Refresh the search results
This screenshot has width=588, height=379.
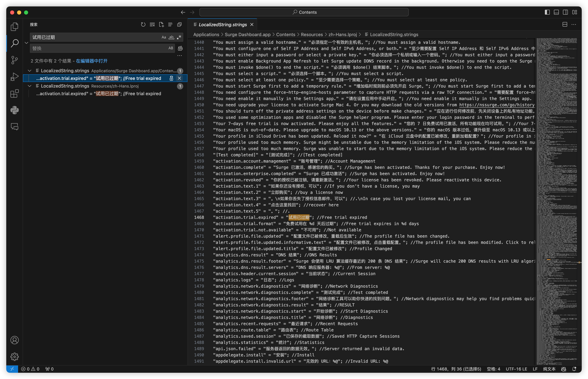143,25
